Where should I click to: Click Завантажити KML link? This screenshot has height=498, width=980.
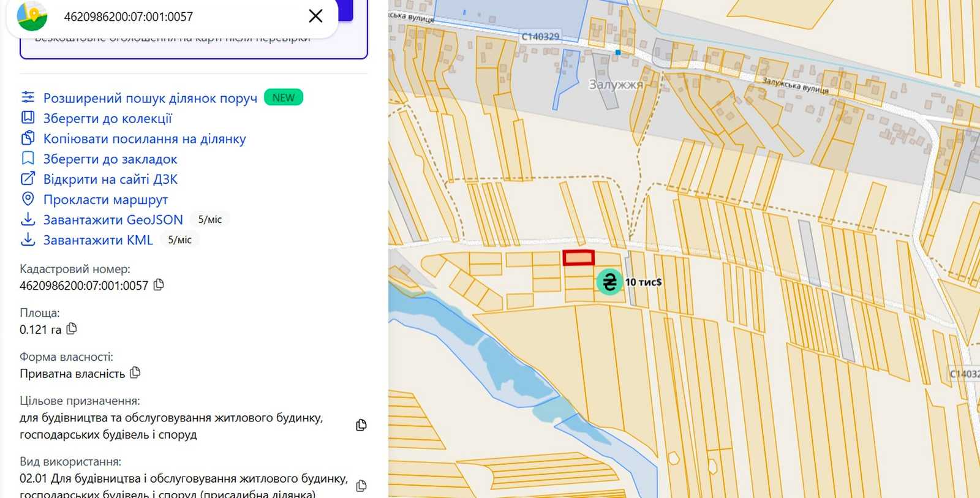98,240
